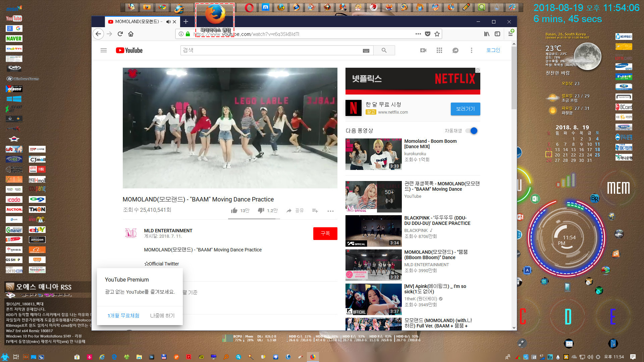Click the Firefox icon in taskbar

coord(313,357)
